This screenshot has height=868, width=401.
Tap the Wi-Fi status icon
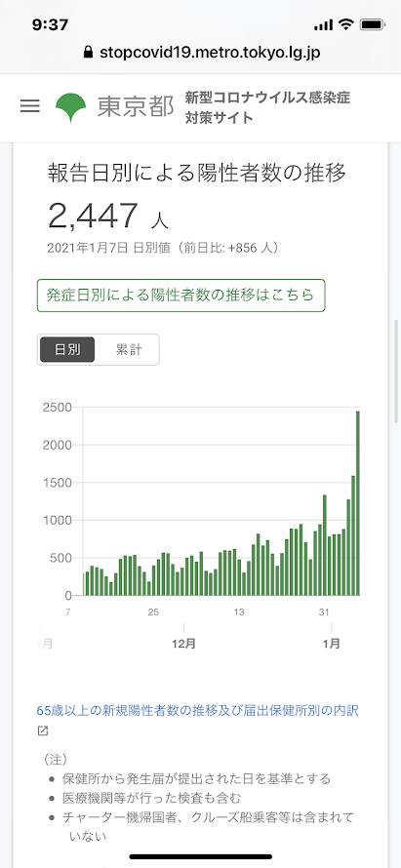coord(346,24)
